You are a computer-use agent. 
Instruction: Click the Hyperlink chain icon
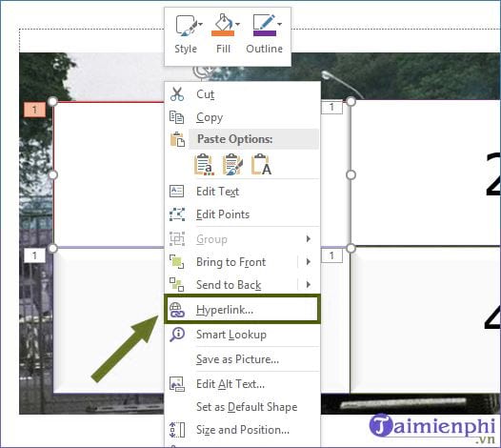[177, 310]
